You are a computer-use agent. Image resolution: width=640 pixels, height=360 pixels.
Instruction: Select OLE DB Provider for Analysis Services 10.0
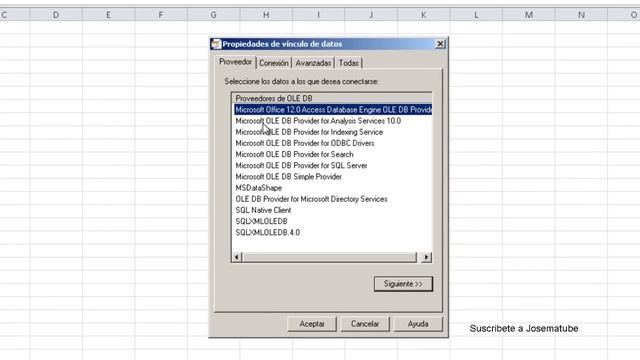pos(318,121)
